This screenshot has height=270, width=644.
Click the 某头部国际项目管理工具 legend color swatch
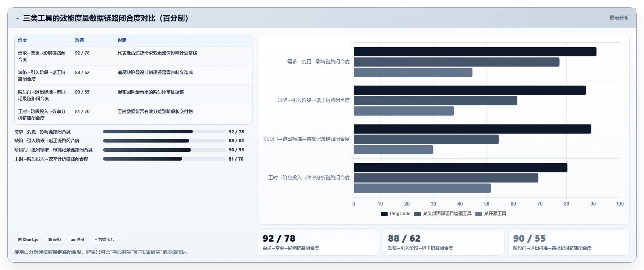(417, 214)
